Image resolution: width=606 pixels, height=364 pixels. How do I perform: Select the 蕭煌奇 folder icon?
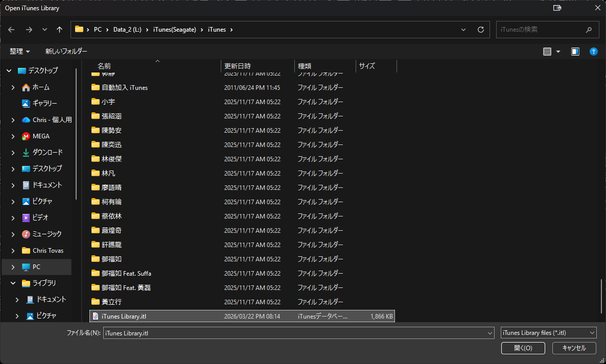click(96, 230)
